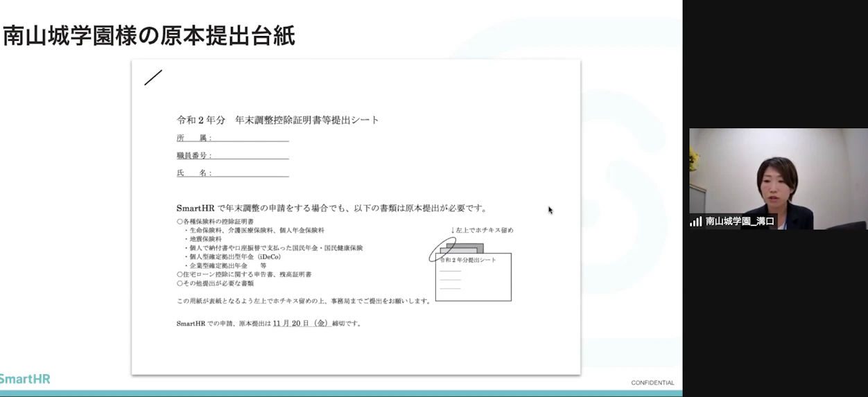Image resolution: width=868 pixels, height=397 pixels.
Task: Click the sentence starting with SmartHRで年末調整の申請
Action: 332,208
